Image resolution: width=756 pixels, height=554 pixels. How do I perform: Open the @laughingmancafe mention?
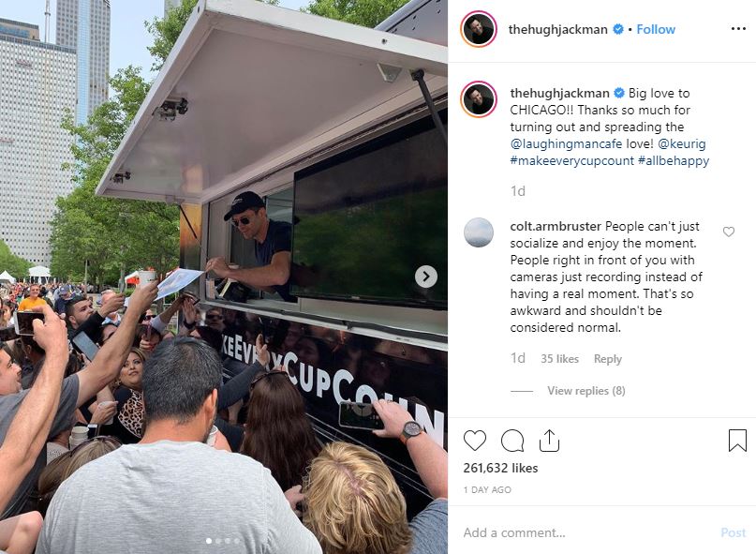[566, 143]
